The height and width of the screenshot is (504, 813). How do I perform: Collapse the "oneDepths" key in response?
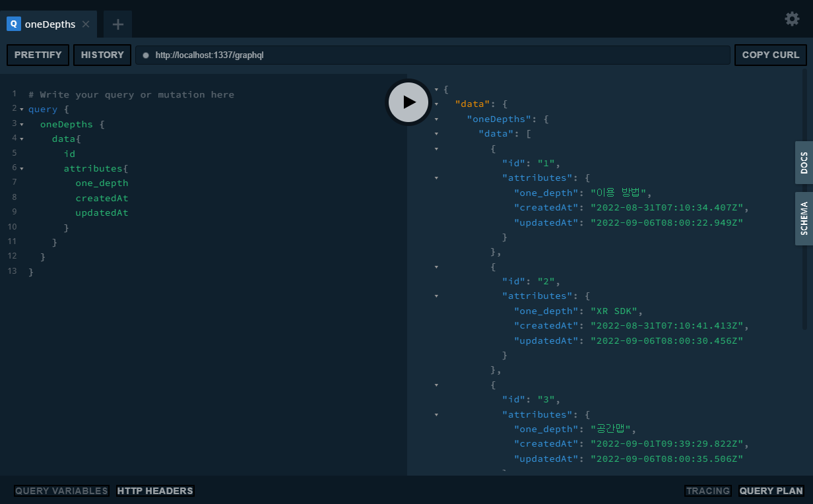[x=436, y=119]
